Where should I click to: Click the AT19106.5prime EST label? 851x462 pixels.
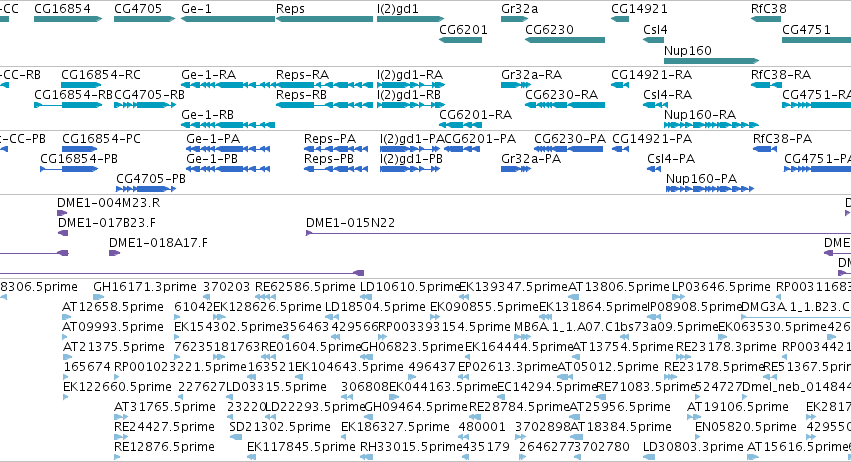point(738,407)
